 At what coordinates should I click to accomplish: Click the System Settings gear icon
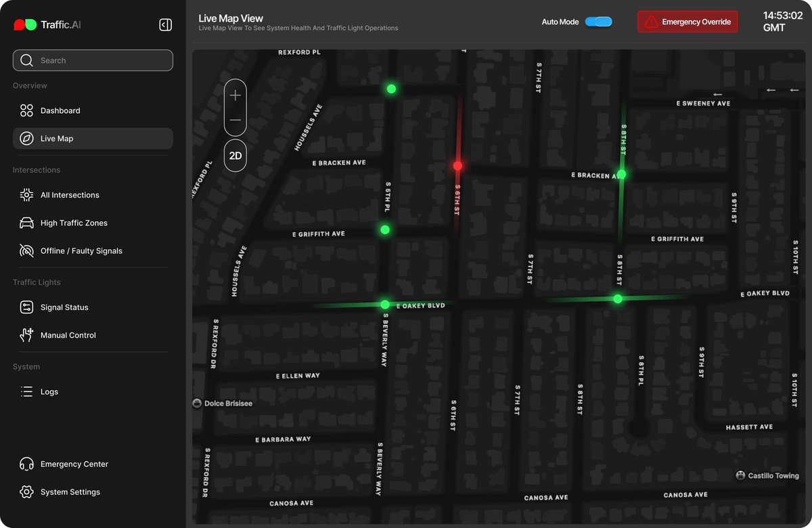click(26, 492)
